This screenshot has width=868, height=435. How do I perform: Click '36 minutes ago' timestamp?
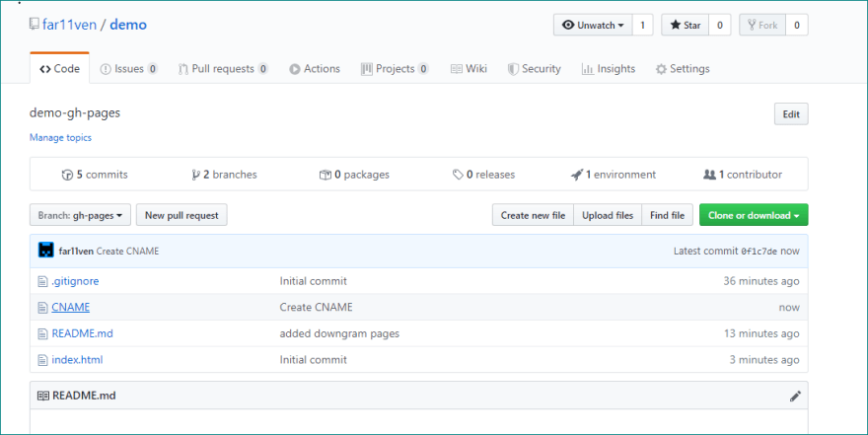[761, 281]
